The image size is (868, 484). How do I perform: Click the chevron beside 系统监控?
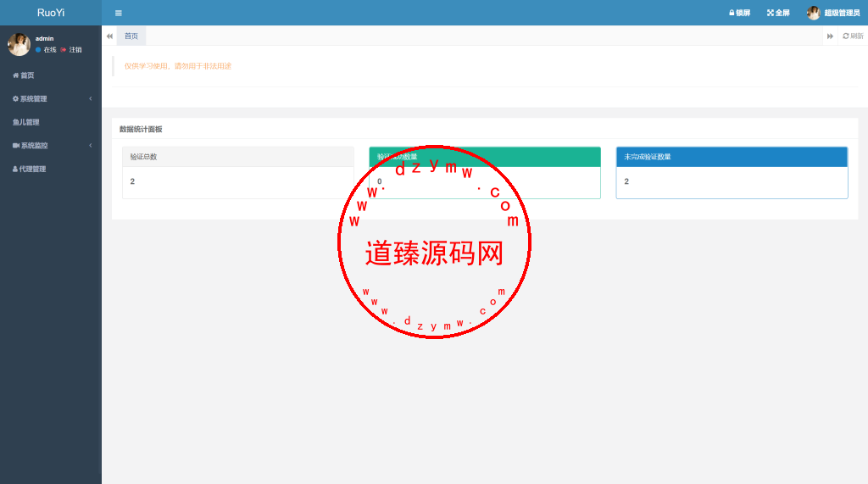click(x=90, y=145)
